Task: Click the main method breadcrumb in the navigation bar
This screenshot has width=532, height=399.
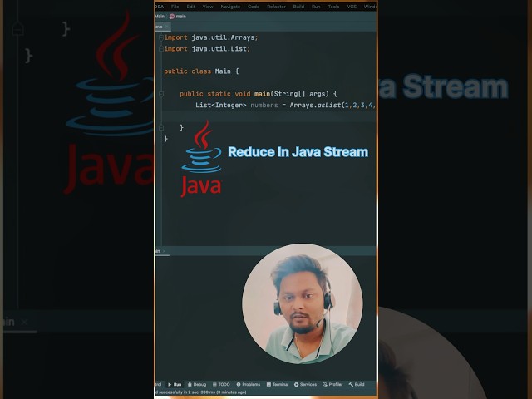Action: pos(178,17)
